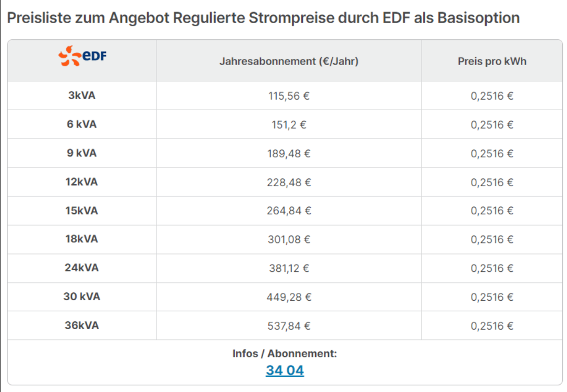The image size is (567, 392).
Task: Click the 12kVA row label
Action: tap(82, 182)
